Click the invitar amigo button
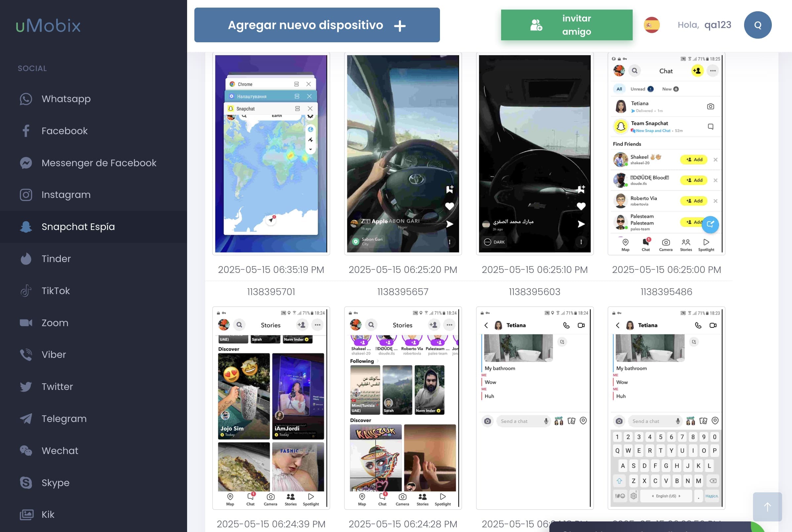Image resolution: width=792 pixels, height=532 pixels. [567, 25]
